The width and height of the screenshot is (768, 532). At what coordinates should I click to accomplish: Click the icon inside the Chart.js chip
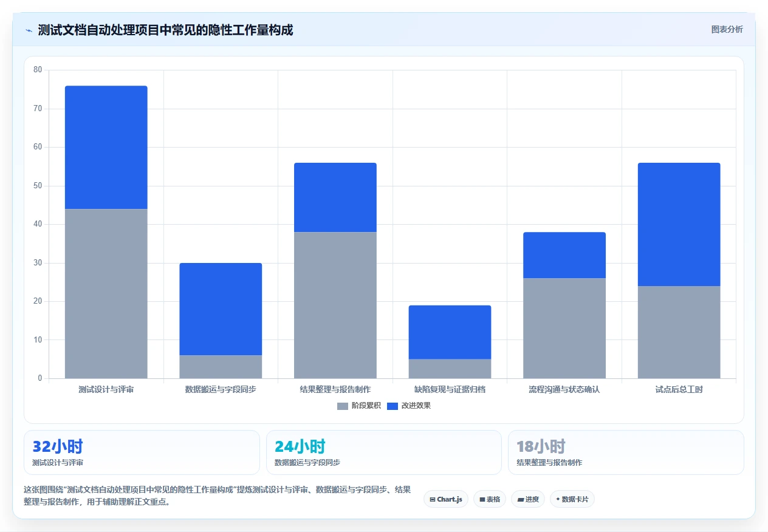(432, 499)
